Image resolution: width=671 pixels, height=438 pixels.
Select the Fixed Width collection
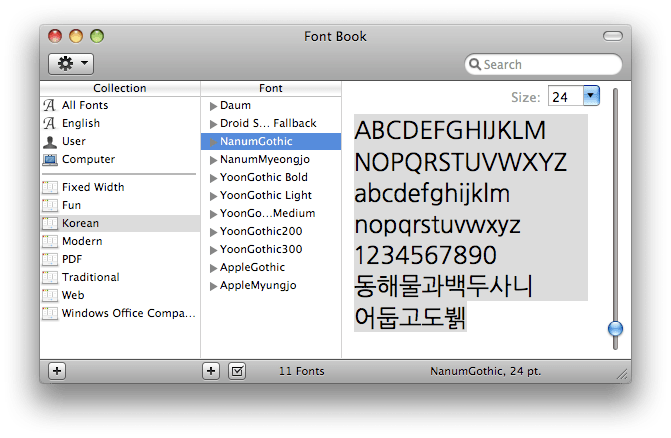93,187
